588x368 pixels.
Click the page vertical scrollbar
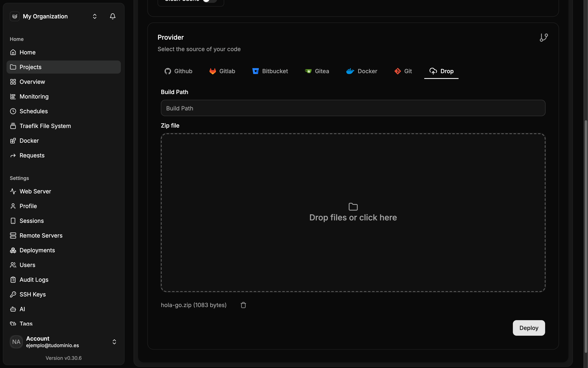click(x=586, y=236)
